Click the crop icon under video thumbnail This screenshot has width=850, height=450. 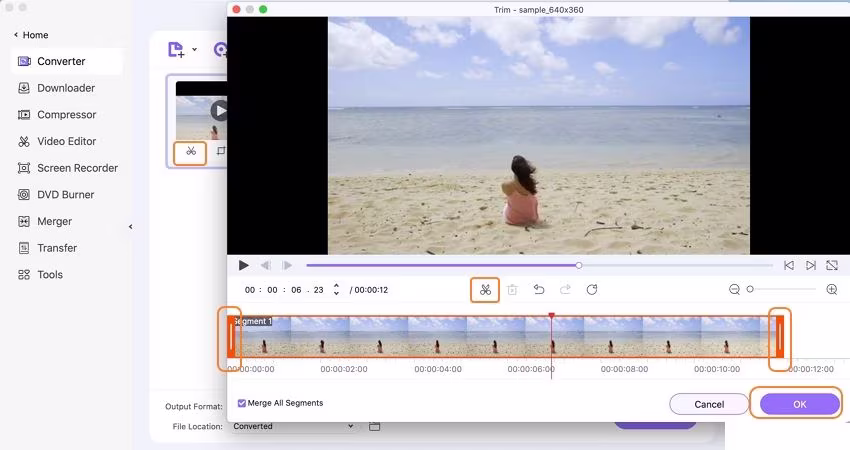pyautogui.click(x=221, y=151)
